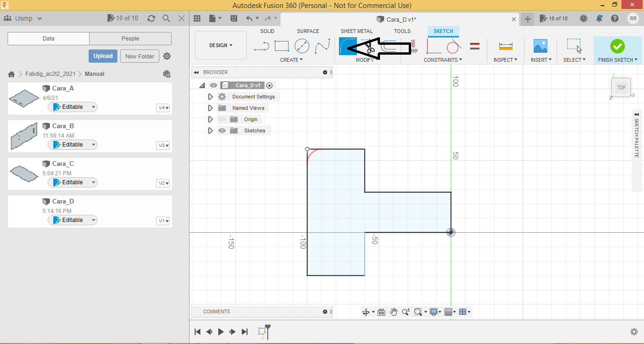Viewport: 644px width, 344px height.
Task: Show the hidden Origin folder
Action: coord(222,119)
